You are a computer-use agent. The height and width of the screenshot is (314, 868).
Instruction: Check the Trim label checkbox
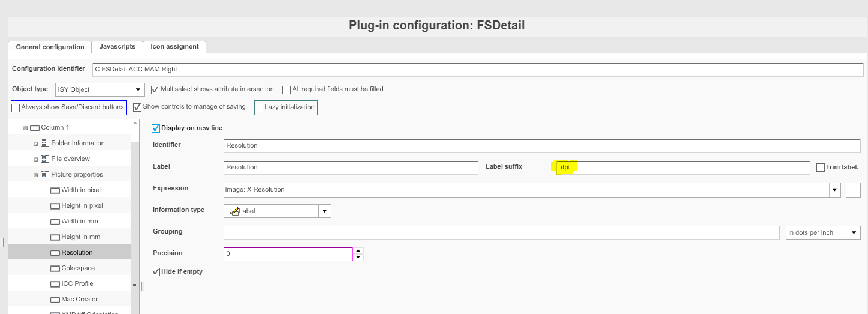821,168
